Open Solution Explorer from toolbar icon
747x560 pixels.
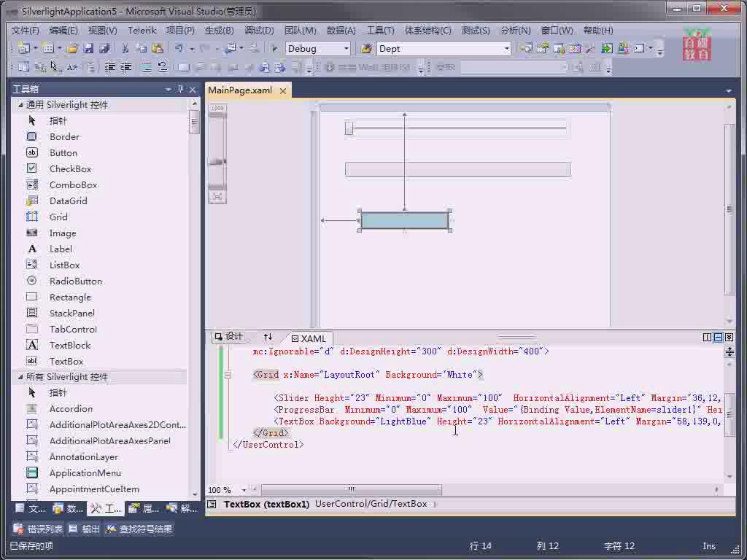pos(526,48)
